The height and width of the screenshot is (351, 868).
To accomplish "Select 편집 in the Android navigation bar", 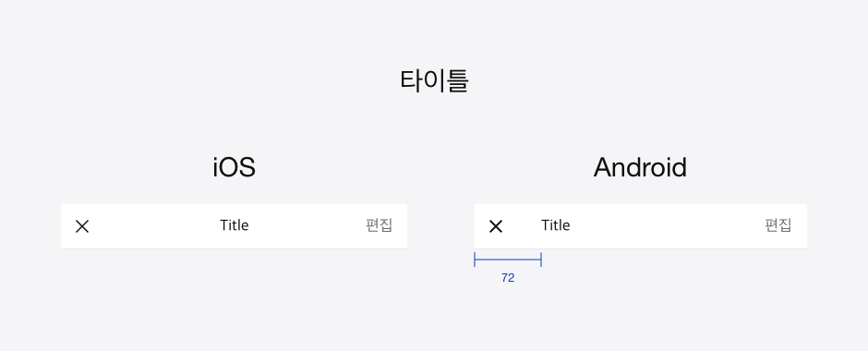I will (778, 225).
